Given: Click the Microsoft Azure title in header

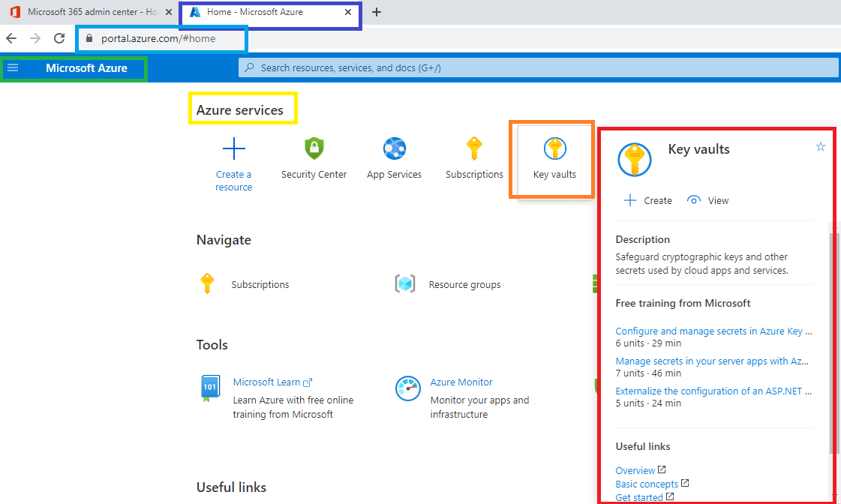Looking at the screenshot, I should click(x=86, y=68).
